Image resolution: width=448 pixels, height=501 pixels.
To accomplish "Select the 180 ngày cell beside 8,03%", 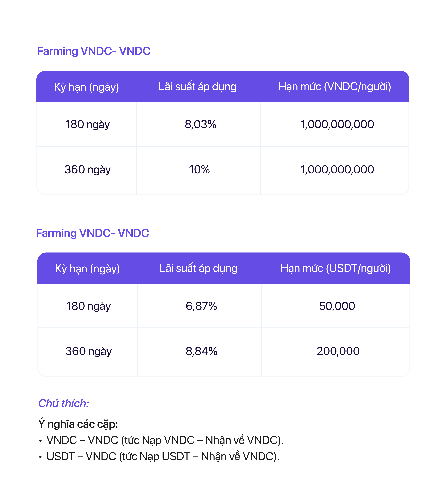I will tap(87, 124).
